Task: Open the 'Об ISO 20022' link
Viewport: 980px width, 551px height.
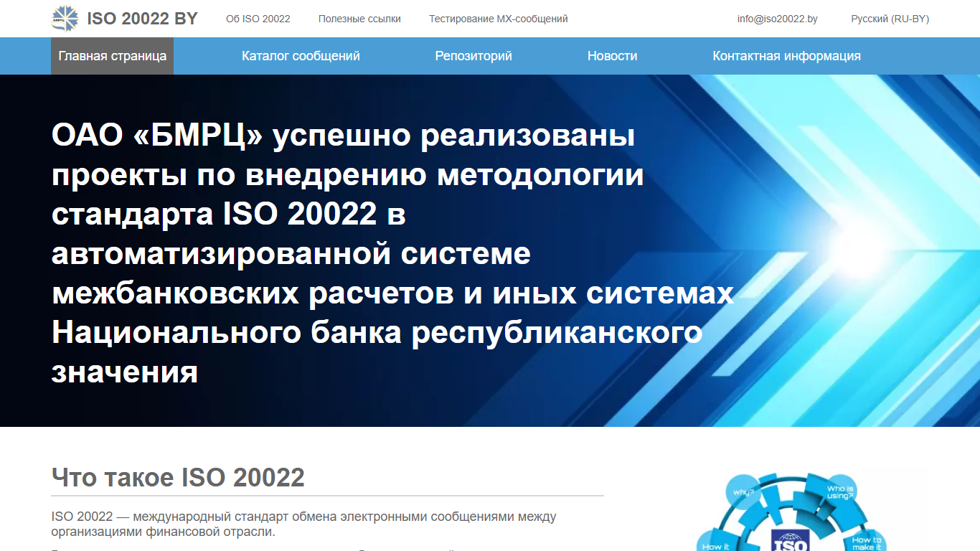Action: click(258, 19)
